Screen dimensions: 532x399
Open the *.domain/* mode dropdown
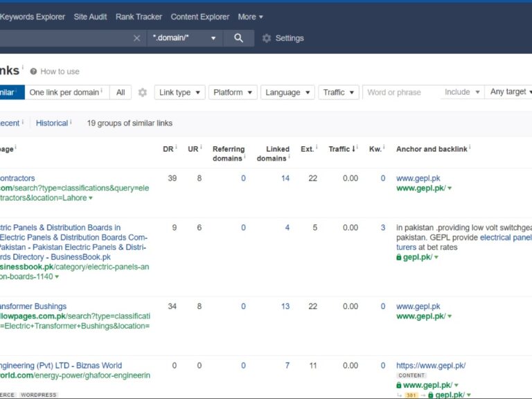185,38
